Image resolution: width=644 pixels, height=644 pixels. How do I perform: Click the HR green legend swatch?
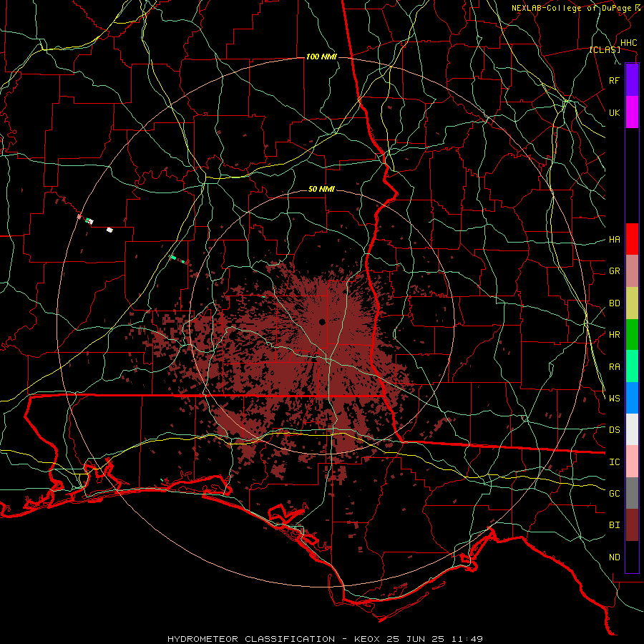(x=632, y=335)
